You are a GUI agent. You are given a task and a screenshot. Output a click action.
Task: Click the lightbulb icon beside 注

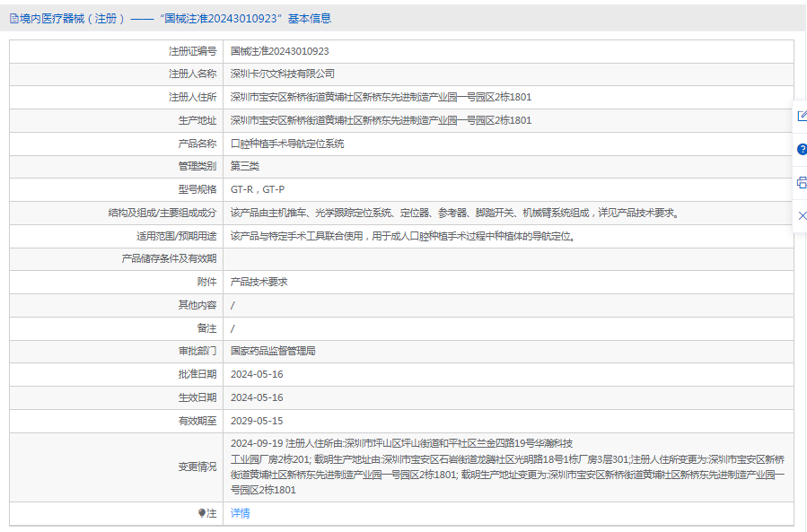click(x=202, y=513)
